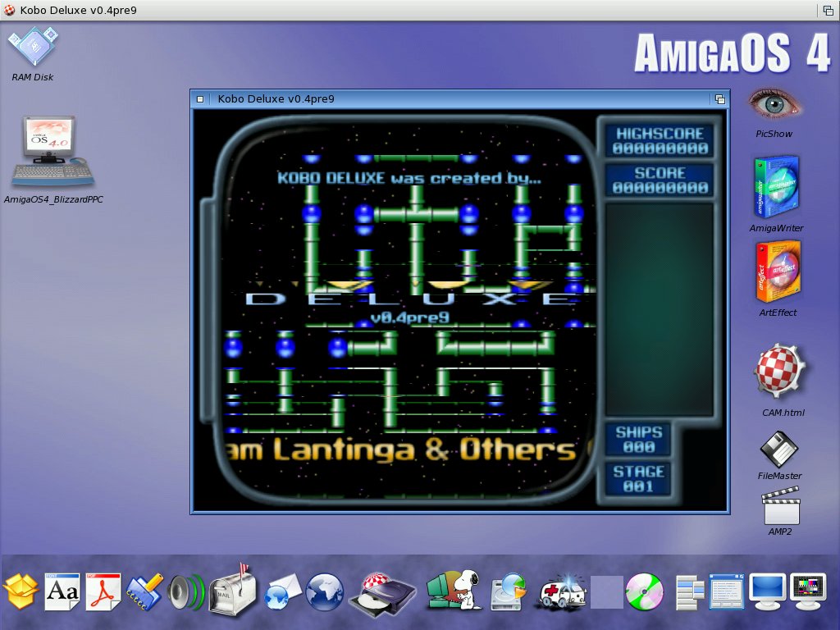The image size is (840, 630).
Task: Click the v0.4pre9 version text in game
Action: pyautogui.click(x=410, y=317)
